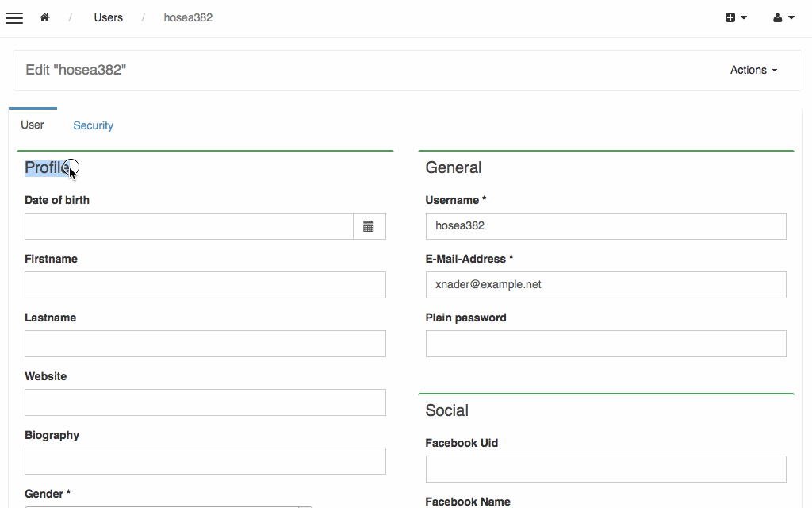Screen dimensions: 812x508
Task: Navigate to Users breadcrumb link
Action: [x=108, y=18]
